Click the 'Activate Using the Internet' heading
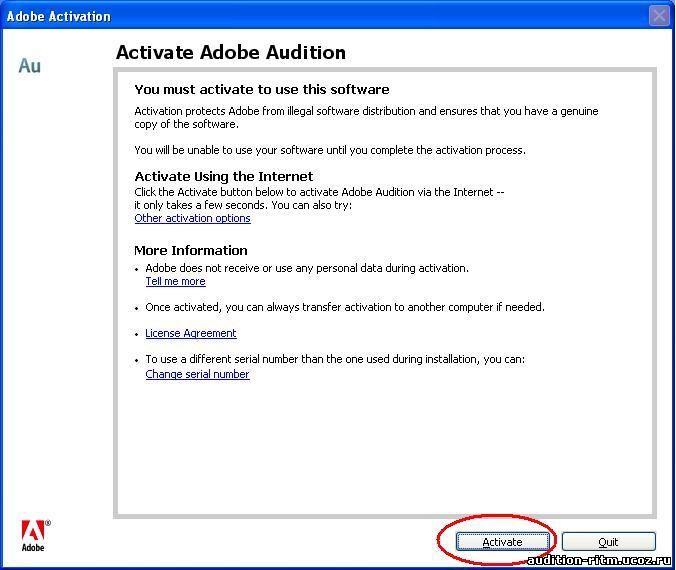This screenshot has height=570, width=676. [x=224, y=176]
